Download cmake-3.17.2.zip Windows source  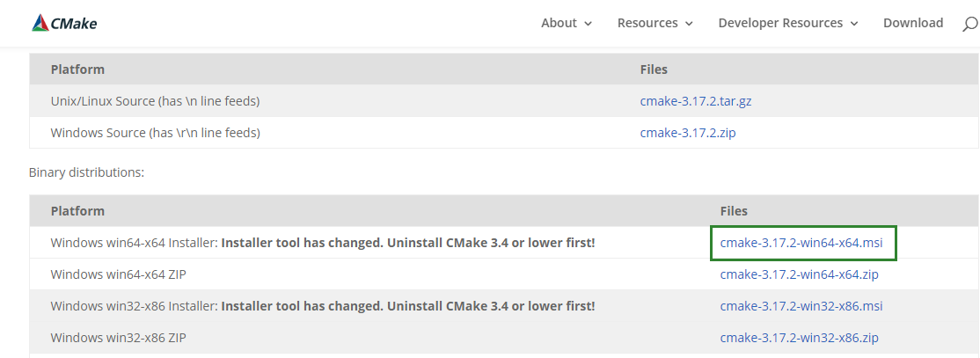coord(688,133)
